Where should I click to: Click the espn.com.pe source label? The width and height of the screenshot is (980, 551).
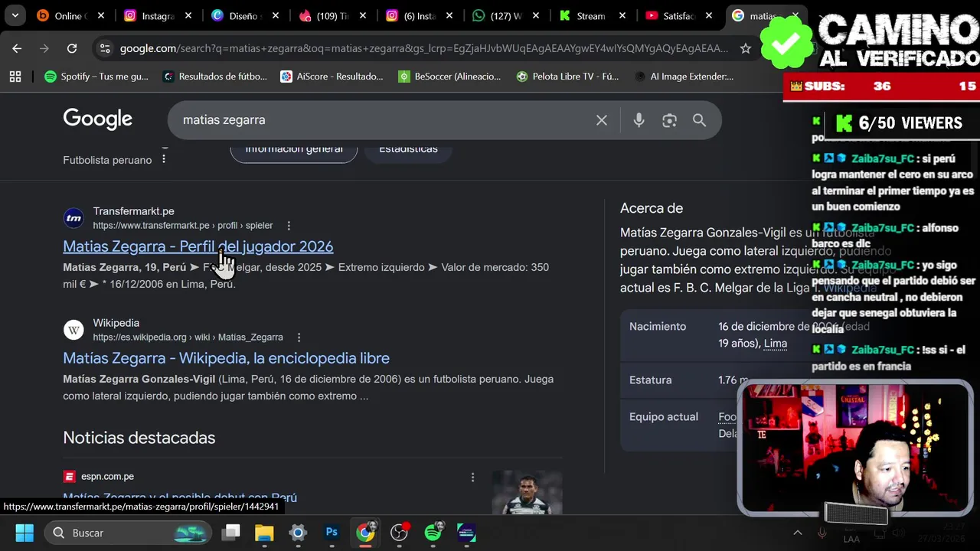[x=107, y=477]
